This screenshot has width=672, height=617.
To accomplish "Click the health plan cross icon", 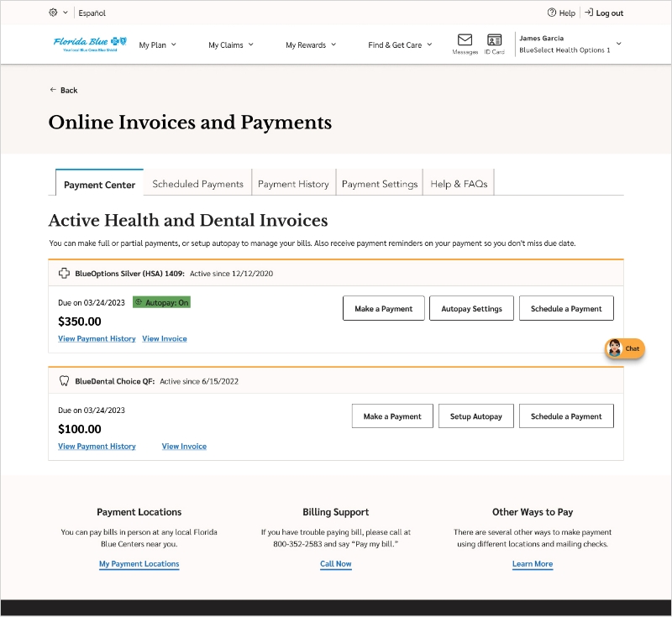I will click(64, 273).
